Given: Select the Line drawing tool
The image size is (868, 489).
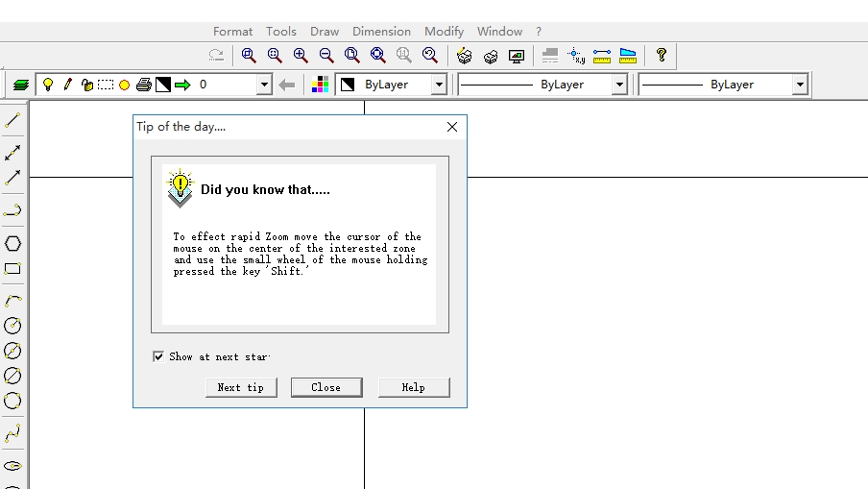Looking at the screenshot, I should [12, 121].
